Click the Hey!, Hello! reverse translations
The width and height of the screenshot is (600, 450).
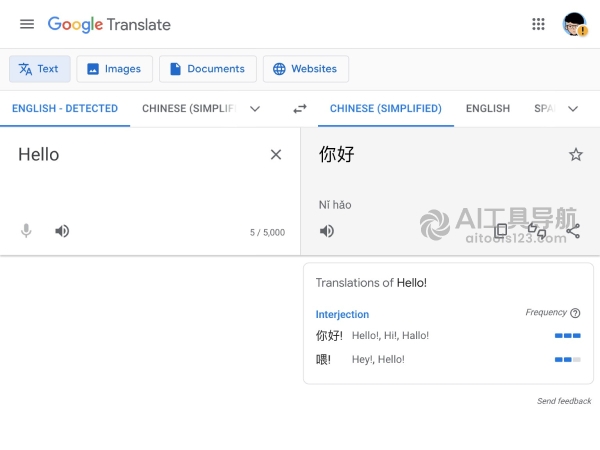pyautogui.click(x=378, y=359)
